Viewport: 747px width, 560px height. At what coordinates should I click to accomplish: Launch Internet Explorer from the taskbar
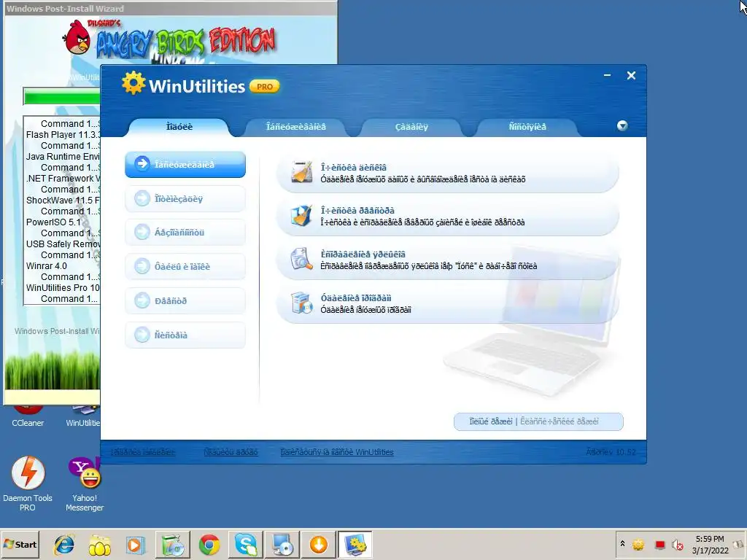click(x=64, y=545)
